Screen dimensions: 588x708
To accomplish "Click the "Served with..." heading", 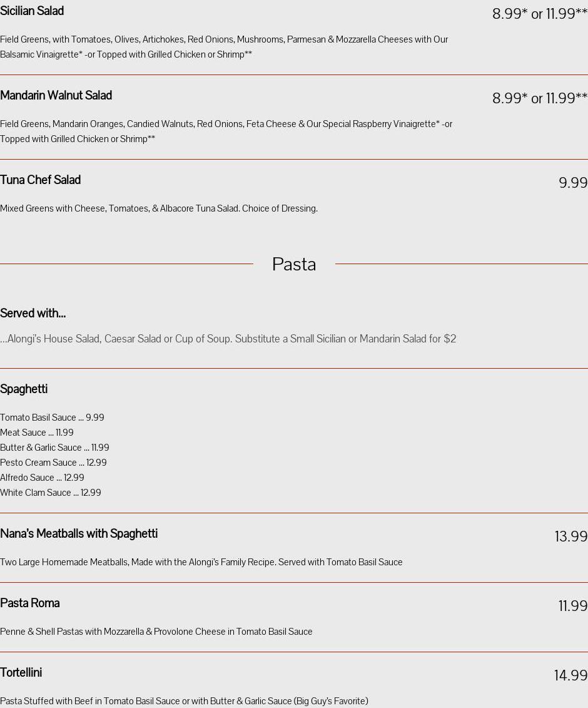I will [33, 314].
